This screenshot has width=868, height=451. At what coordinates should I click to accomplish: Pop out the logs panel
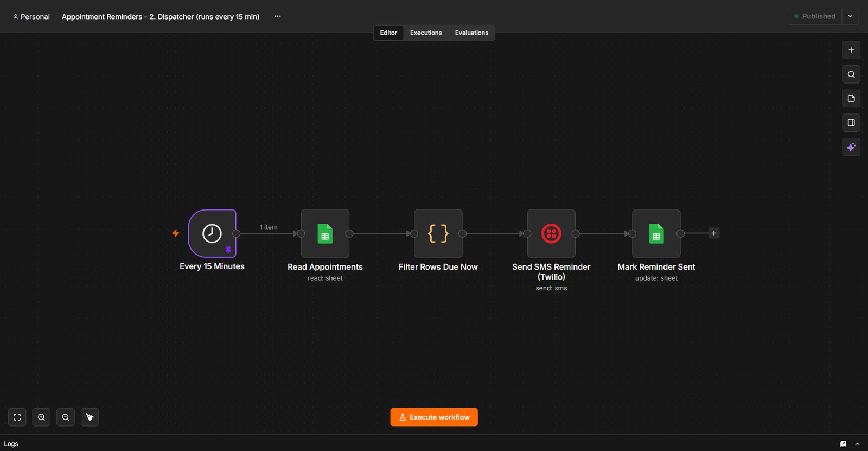click(x=843, y=444)
